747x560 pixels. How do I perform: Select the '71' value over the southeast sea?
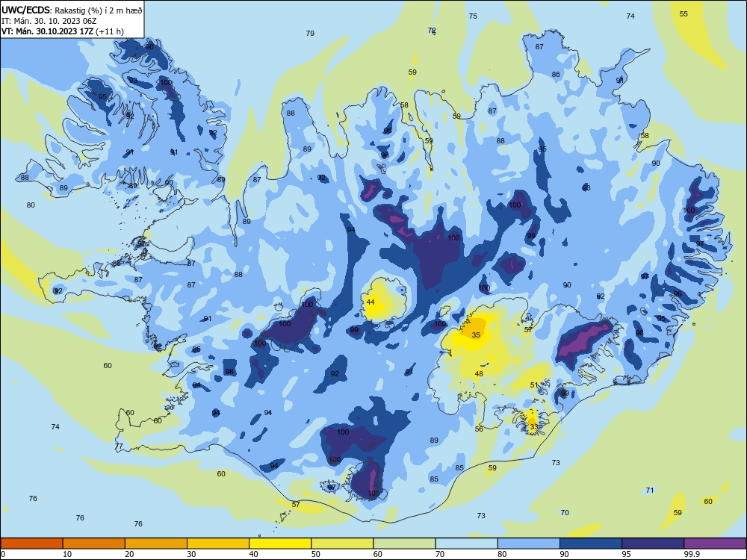click(x=650, y=490)
